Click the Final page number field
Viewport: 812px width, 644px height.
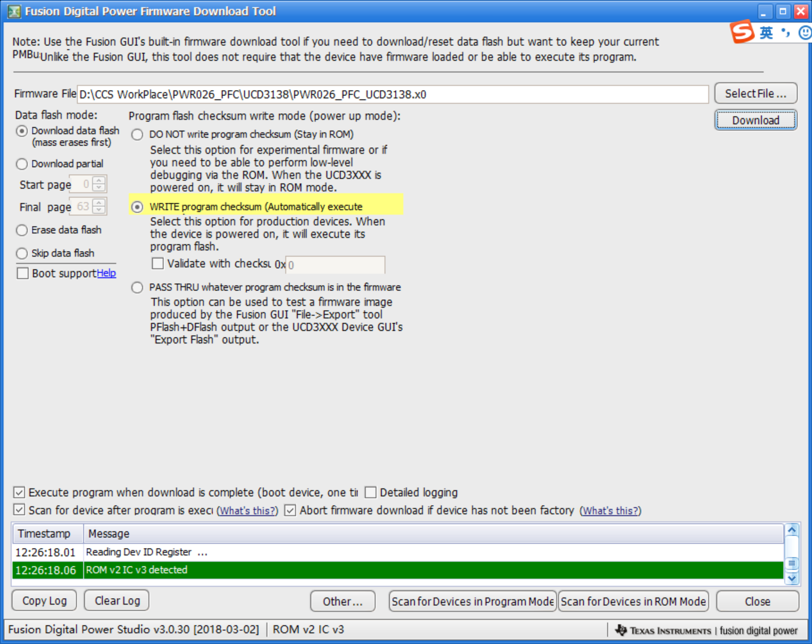coord(82,206)
